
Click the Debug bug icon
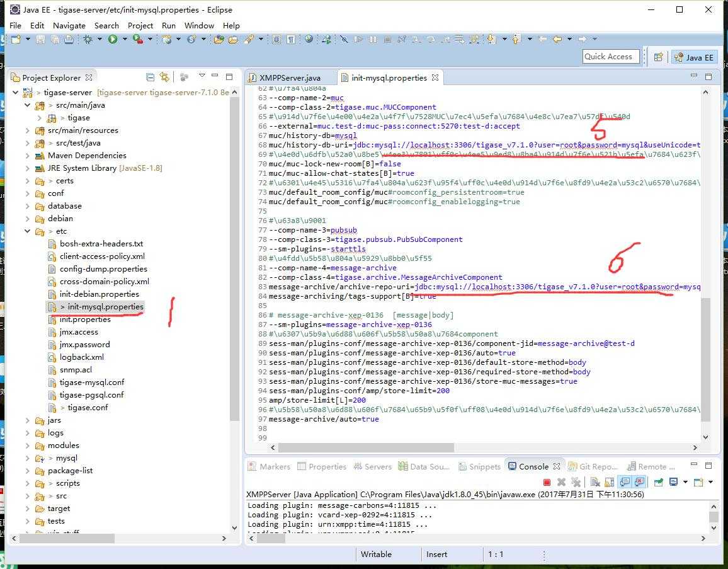[x=88, y=40]
